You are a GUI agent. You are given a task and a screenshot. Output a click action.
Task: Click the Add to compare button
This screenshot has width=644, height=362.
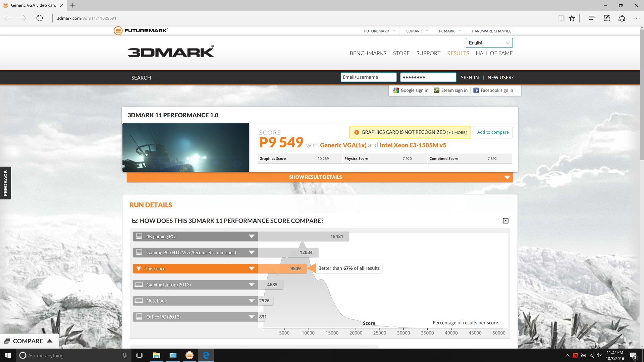493,132
